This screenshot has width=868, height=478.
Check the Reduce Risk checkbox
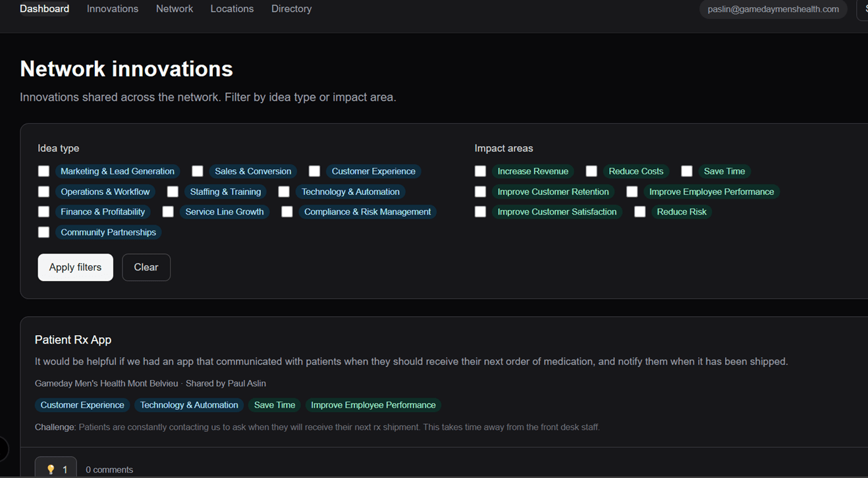click(639, 211)
